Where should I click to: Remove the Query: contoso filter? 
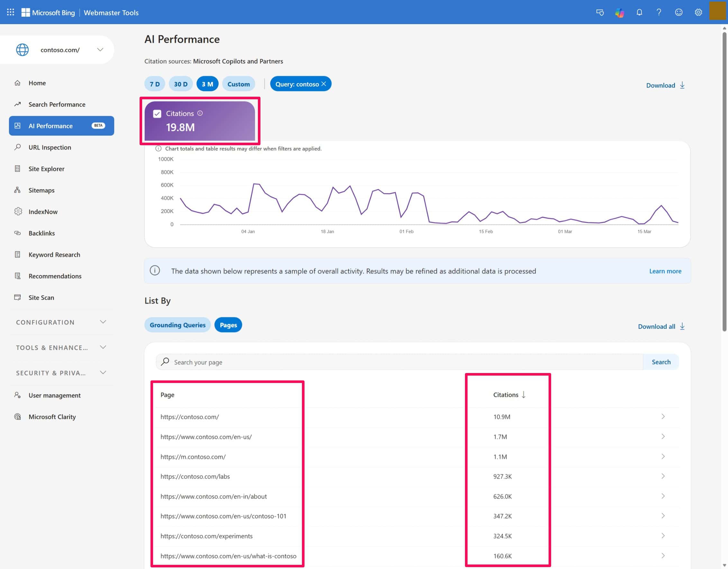323,84
